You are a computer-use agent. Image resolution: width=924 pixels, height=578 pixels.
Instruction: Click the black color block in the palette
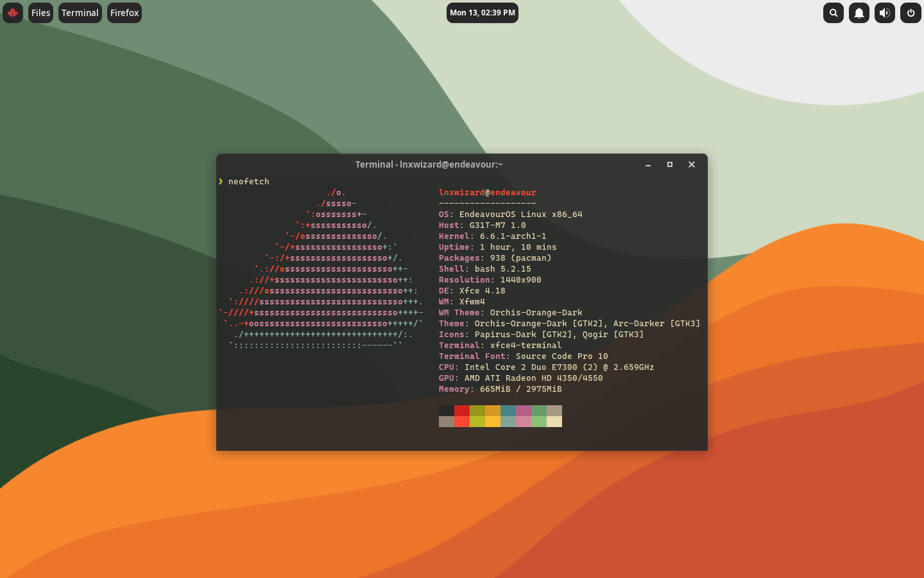coord(447,411)
